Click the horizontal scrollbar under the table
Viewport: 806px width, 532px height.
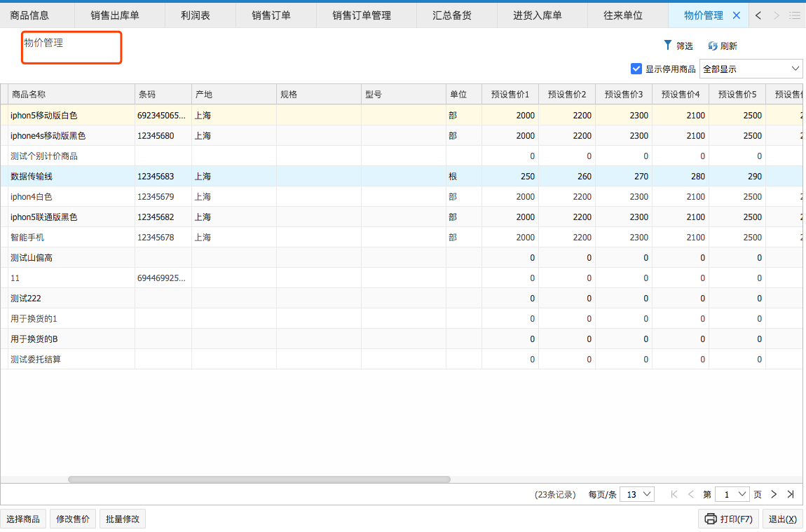(x=259, y=479)
